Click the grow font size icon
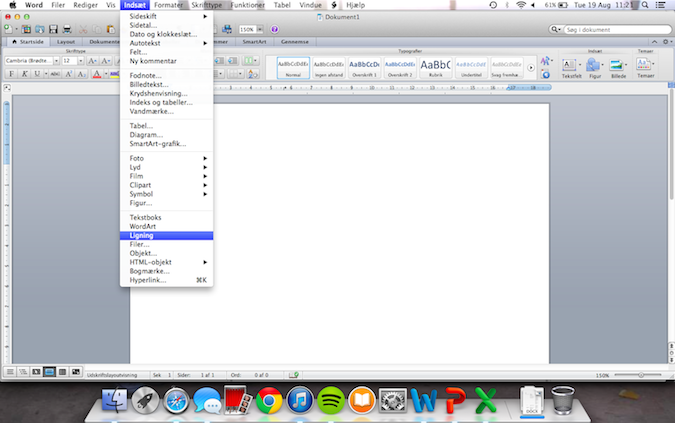The height and width of the screenshot is (423, 675). 92,61
